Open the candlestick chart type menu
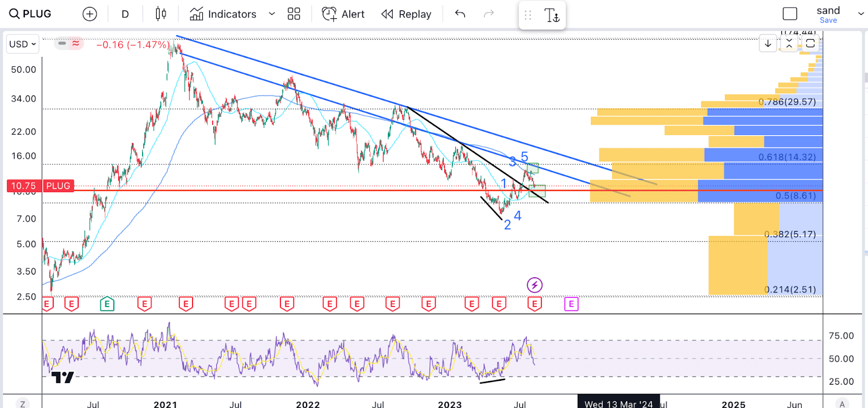 [161, 14]
